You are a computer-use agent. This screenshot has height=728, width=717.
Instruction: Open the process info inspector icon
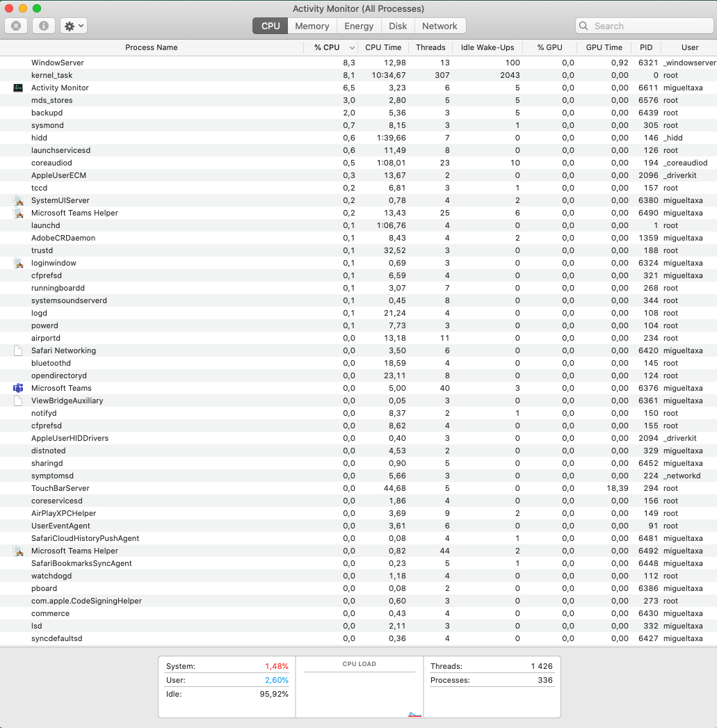[44, 26]
